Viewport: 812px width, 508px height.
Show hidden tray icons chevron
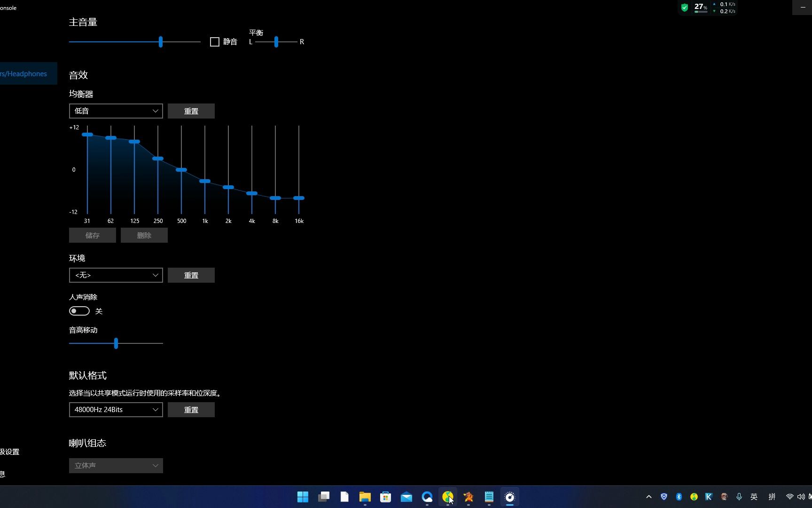[x=649, y=497]
